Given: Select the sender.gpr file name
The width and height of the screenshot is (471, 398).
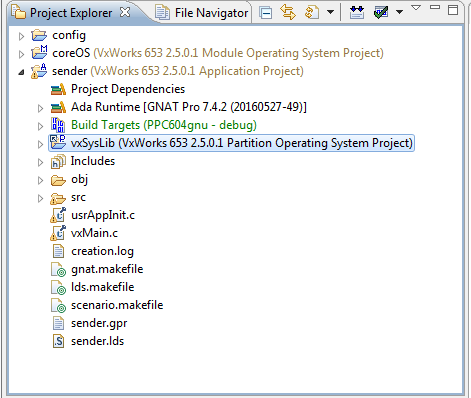Looking at the screenshot, I should [99, 323].
